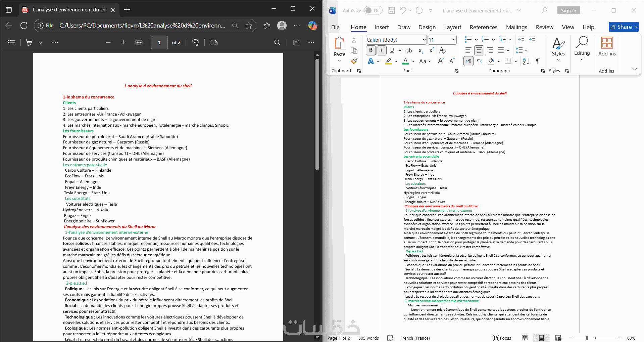Viewport: 644px width, 342px height.
Task: Toggle Bold formatting in Word
Action: pos(371,50)
